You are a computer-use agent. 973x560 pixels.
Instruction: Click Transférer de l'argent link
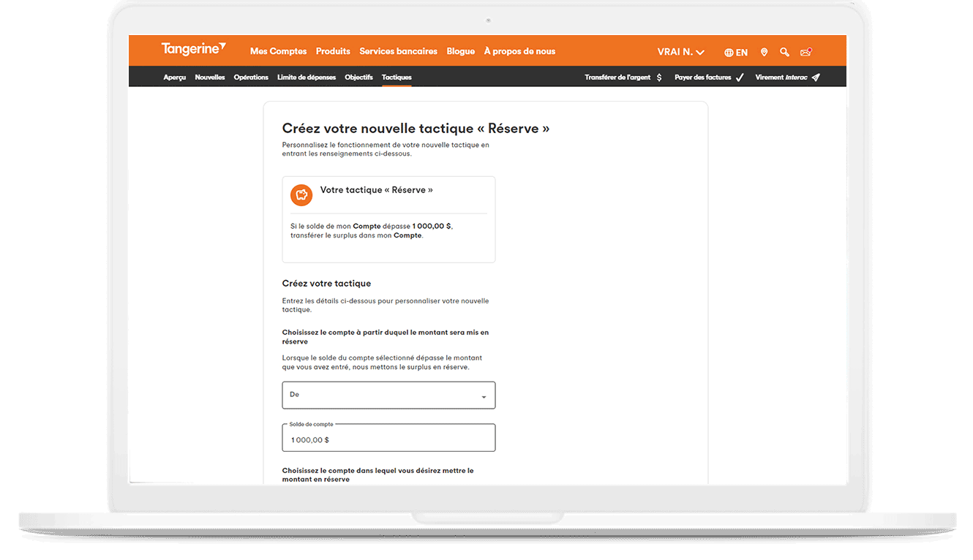point(617,77)
